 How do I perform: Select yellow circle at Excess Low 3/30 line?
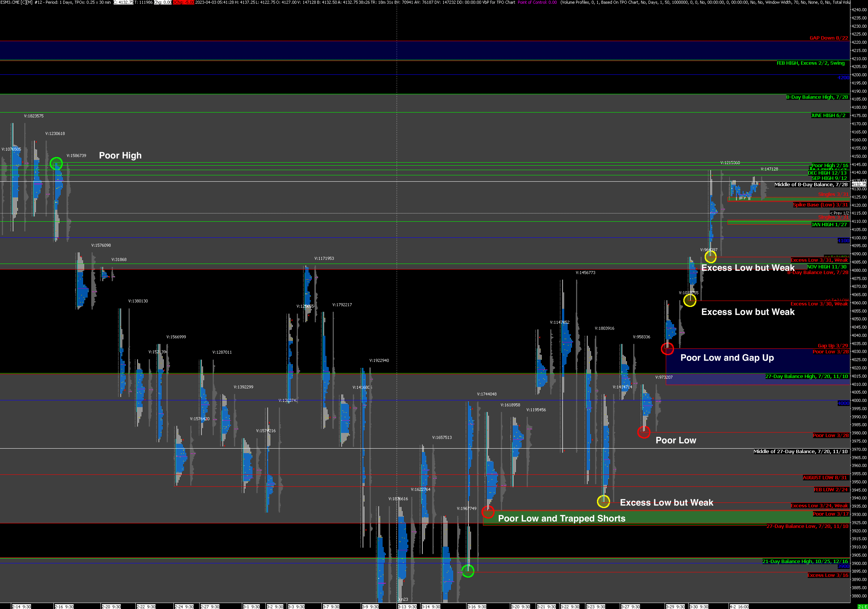point(690,301)
